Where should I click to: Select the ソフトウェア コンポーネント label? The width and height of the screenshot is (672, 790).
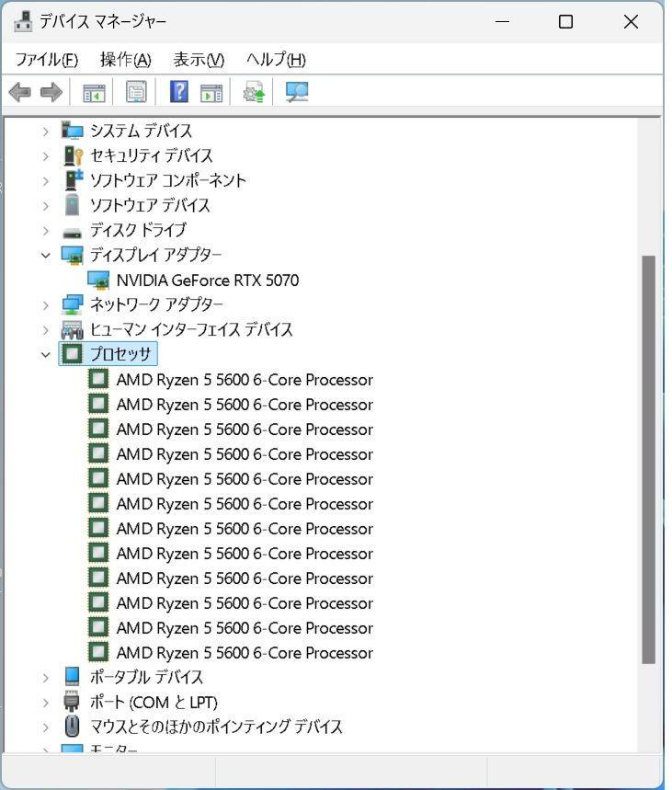pos(167,180)
